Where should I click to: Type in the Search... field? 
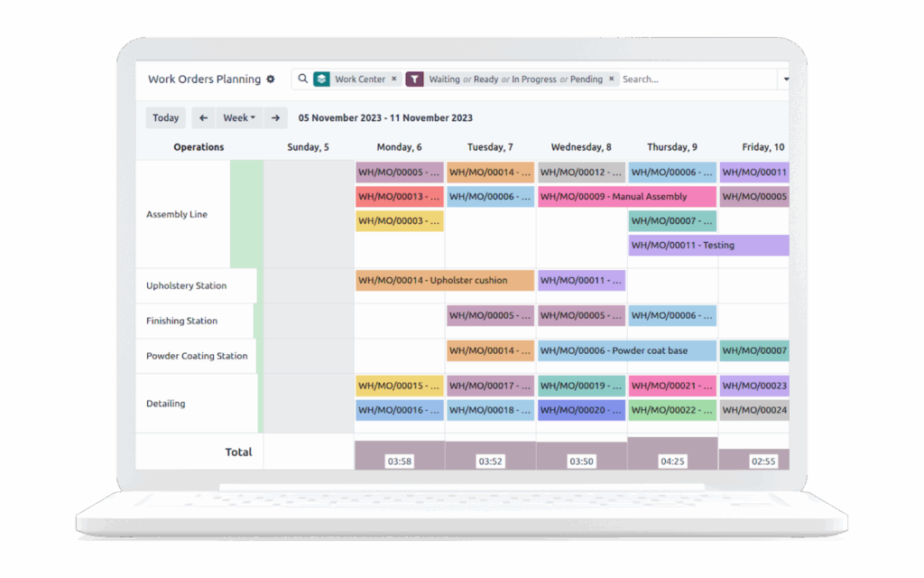tap(695, 79)
